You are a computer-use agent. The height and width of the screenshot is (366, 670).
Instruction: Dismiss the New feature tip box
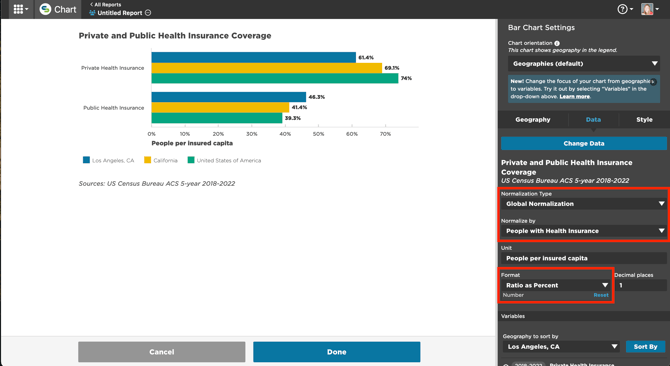653,82
